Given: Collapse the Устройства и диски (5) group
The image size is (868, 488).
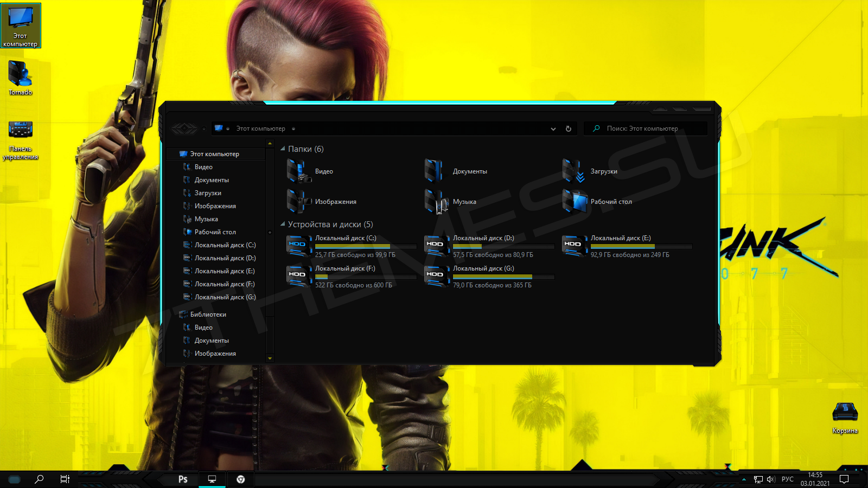Looking at the screenshot, I should pos(283,224).
